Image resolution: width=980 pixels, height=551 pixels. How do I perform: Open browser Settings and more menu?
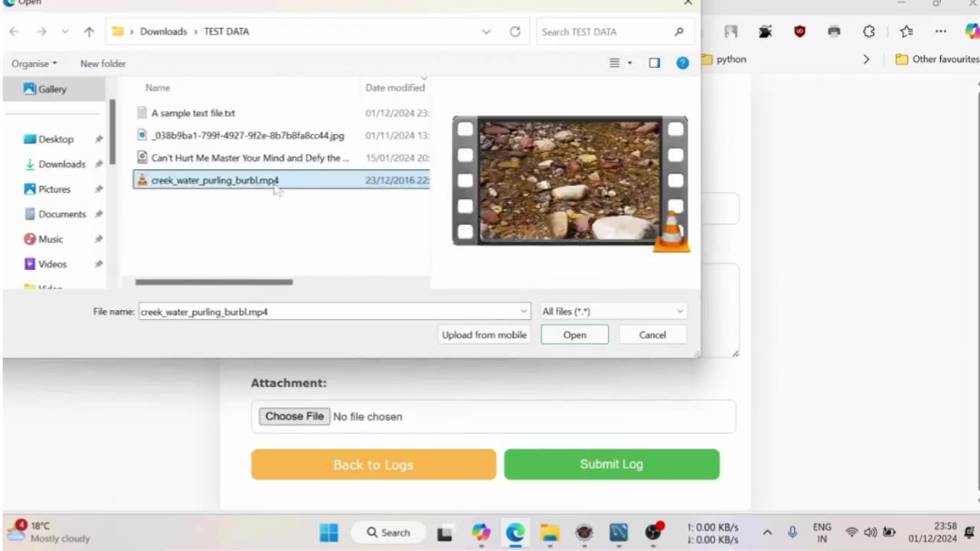[x=941, y=31]
